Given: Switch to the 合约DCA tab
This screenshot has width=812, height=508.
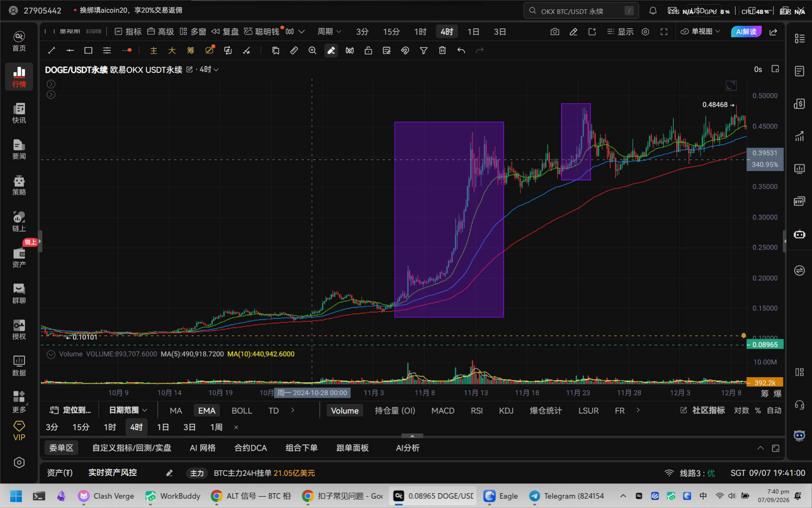Looking at the screenshot, I should [251, 448].
